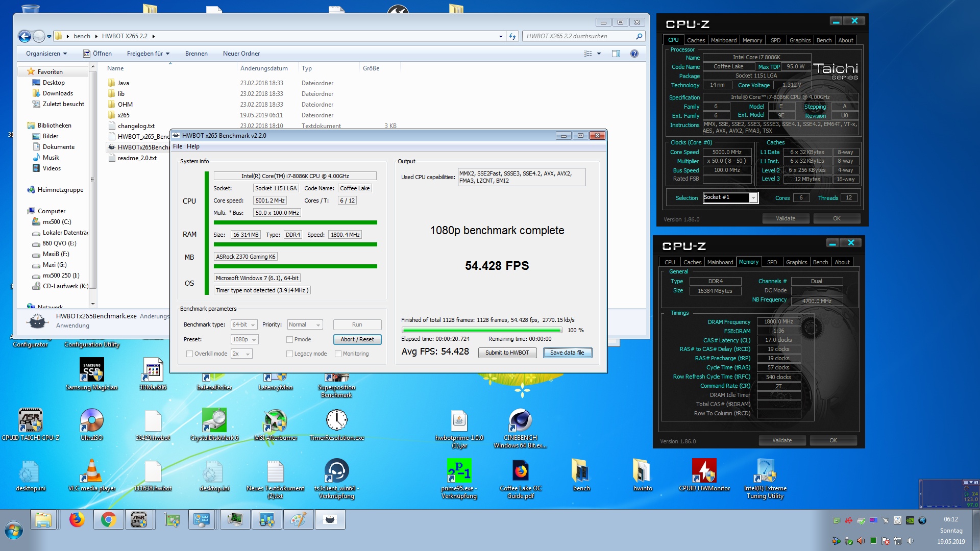
Task: Open About tab in top CPU-Z window
Action: (846, 40)
